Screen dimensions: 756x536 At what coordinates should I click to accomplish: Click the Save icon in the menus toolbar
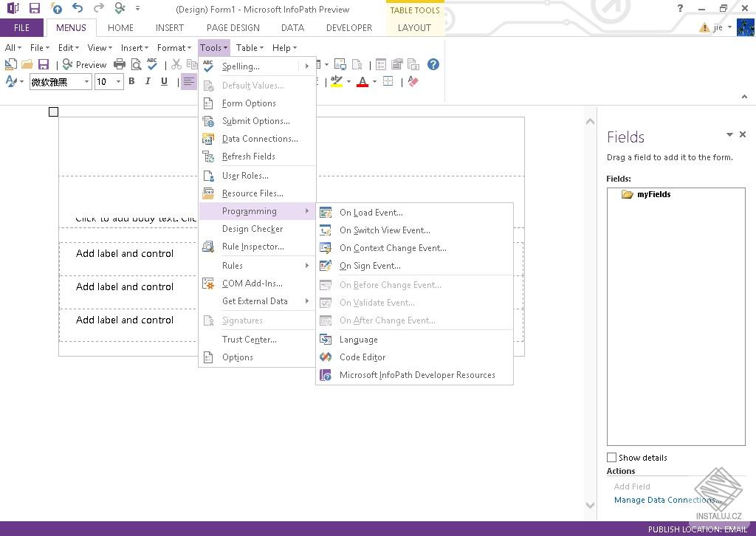(x=44, y=64)
